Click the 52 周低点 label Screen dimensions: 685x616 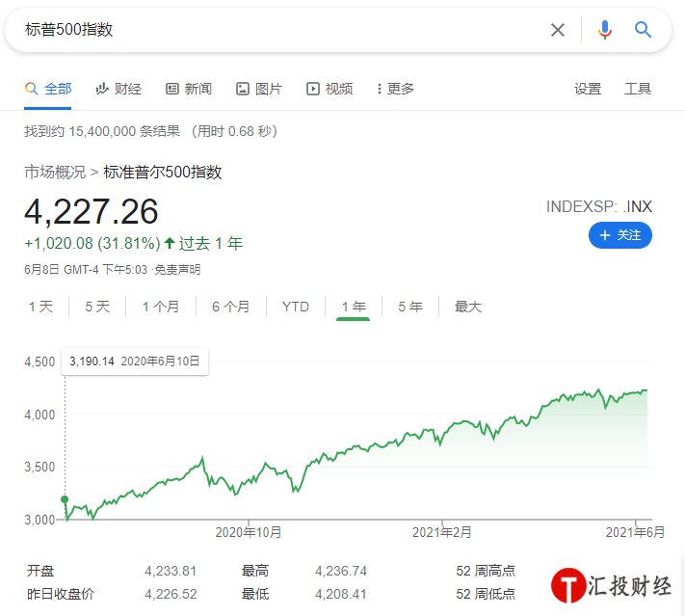(x=486, y=594)
